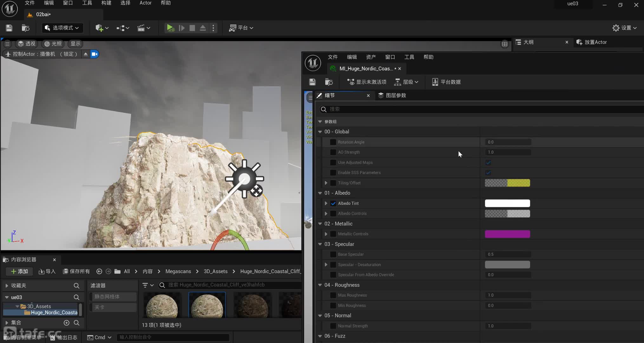Click the 光照 lit mode button

click(x=53, y=44)
